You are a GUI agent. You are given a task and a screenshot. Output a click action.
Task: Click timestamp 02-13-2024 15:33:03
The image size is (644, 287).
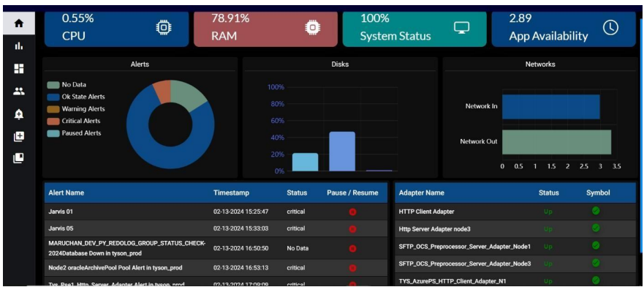click(x=241, y=228)
